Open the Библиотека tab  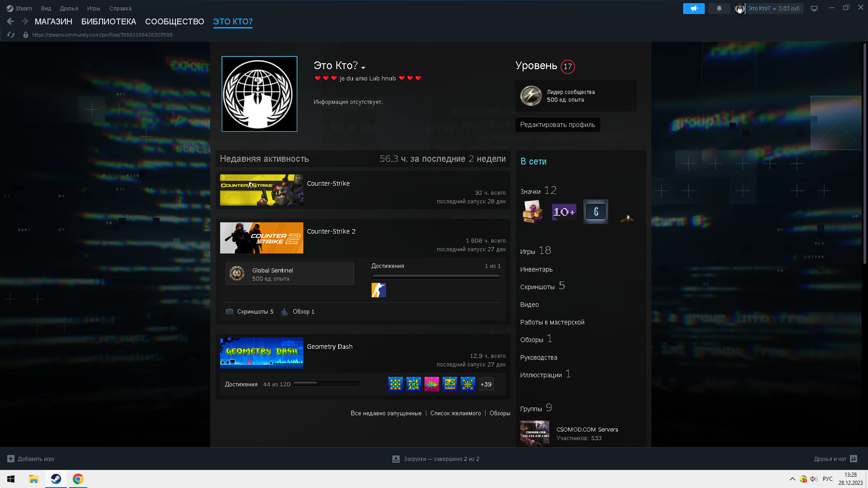pyautogui.click(x=108, y=22)
